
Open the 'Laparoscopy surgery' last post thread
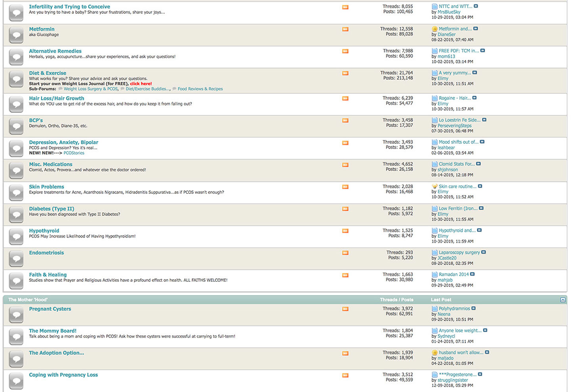point(459,252)
